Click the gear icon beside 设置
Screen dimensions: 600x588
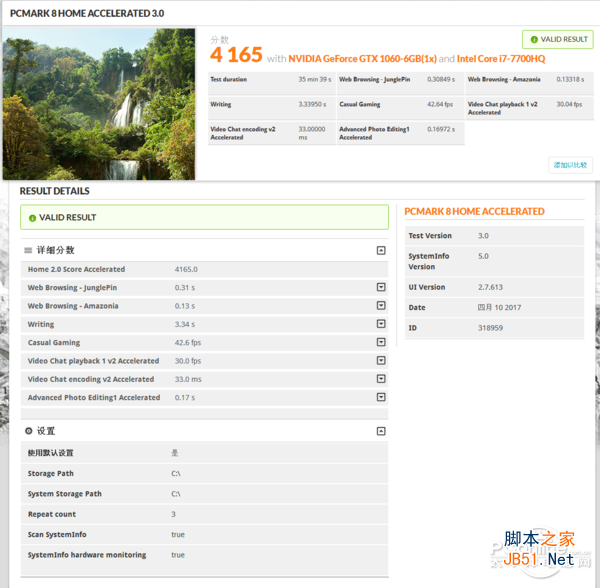click(28, 431)
